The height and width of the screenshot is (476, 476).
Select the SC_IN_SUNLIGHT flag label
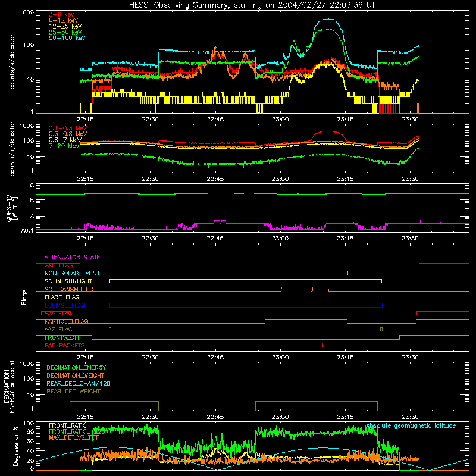click(x=68, y=281)
